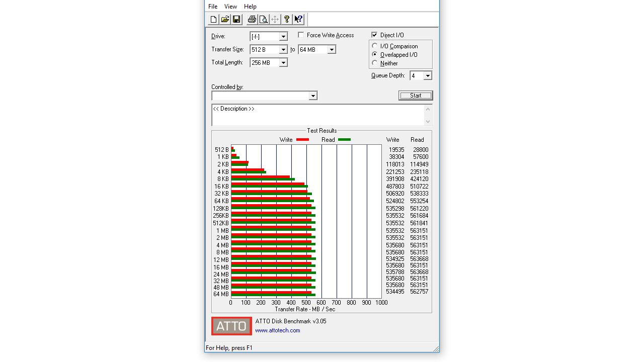The height and width of the screenshot is (362, 644).
Task: Click read value 235118
Action: pos(419,172)
